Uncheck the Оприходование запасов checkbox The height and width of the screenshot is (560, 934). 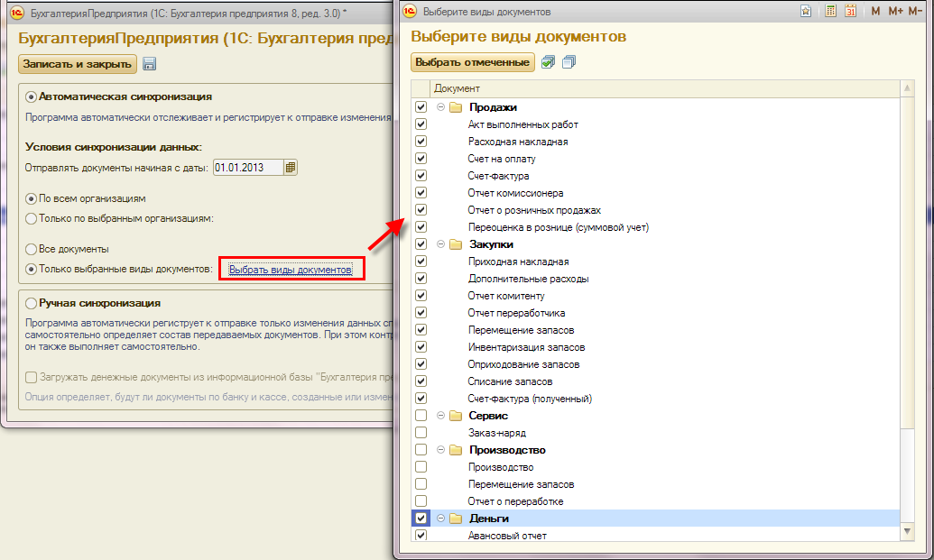[x=421, y=364]
